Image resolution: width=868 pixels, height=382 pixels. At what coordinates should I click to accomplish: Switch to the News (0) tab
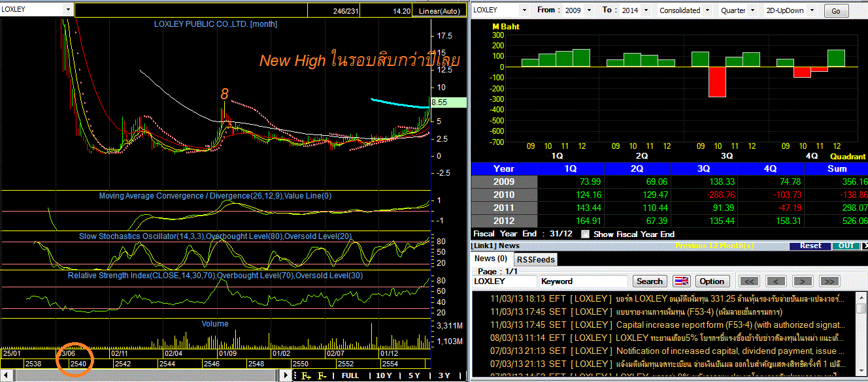[490, 259]
